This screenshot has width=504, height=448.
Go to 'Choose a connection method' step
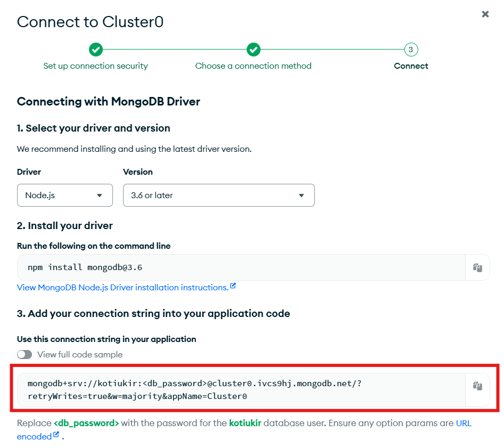[253, 66]
